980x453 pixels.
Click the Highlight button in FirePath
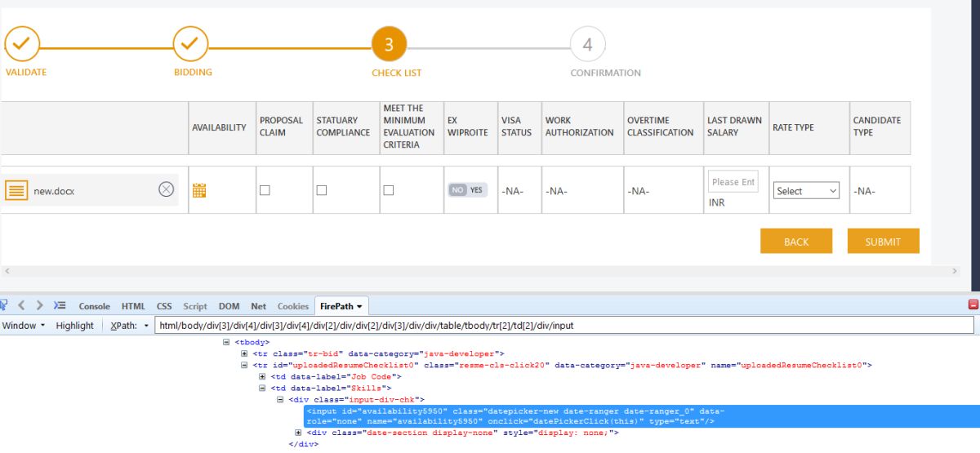75,326
